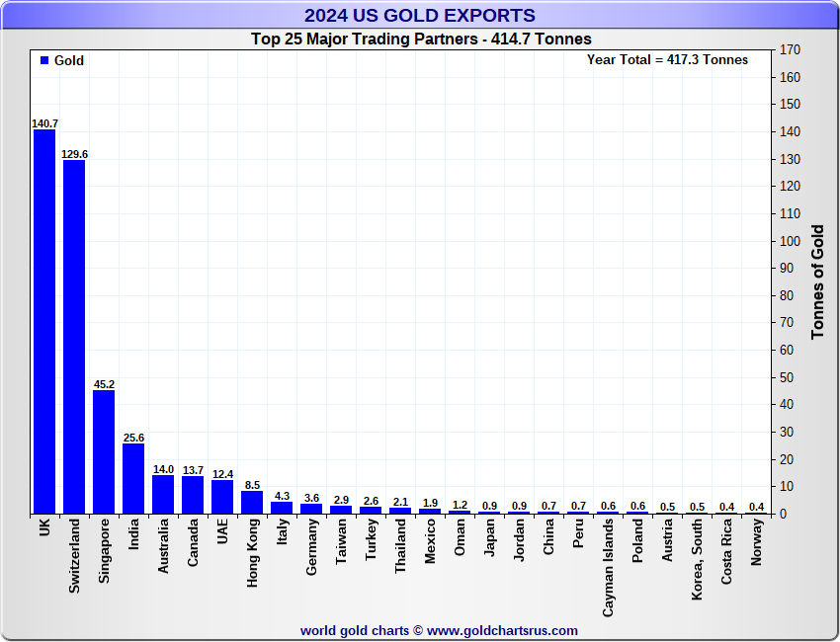Click the chart title 2024 US GOLD EXPORTS
Screen dimensions: 840x642
(x=420, y=15)
